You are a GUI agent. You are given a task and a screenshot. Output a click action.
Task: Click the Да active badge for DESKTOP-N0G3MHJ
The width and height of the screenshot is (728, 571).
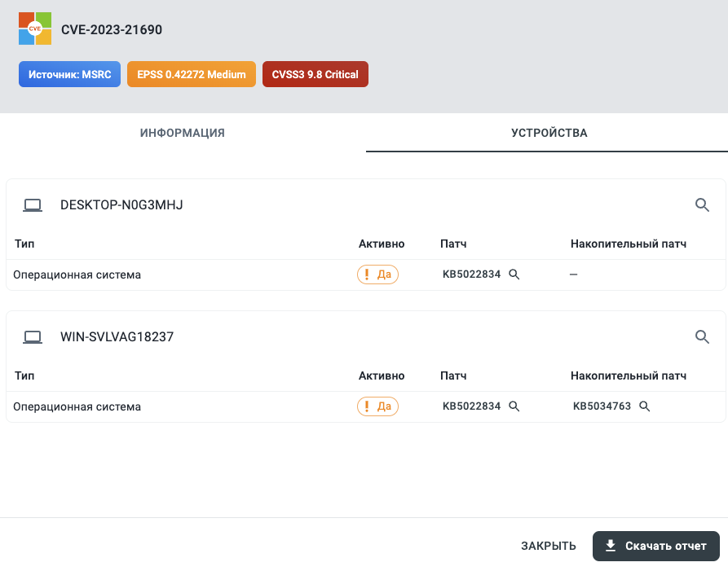[x=377, y=275]
